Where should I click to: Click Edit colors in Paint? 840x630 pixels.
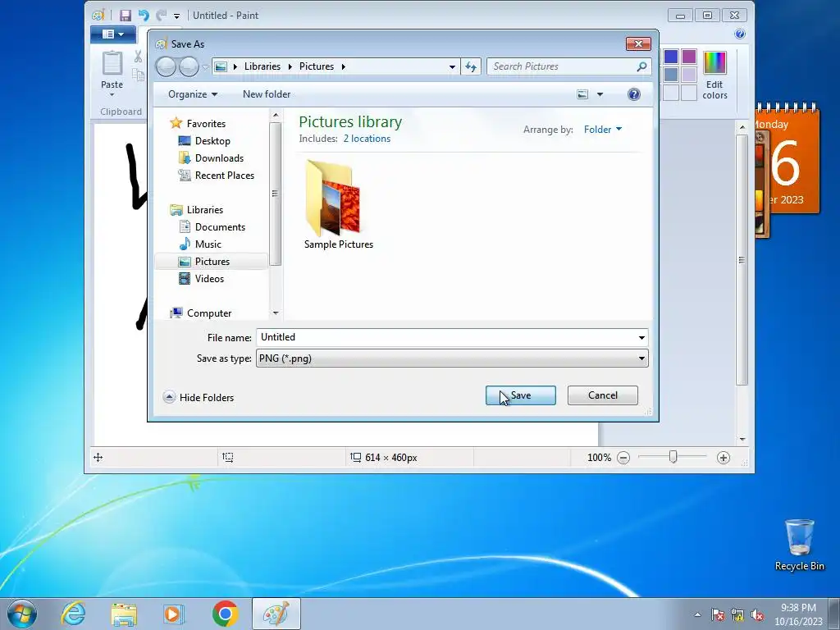click(x=714, y=75)
